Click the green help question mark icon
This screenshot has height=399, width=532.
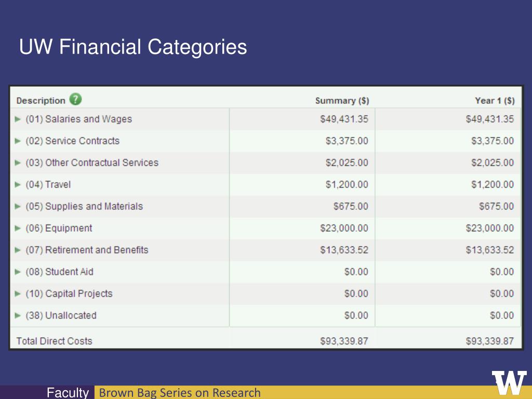coord(76,99)
